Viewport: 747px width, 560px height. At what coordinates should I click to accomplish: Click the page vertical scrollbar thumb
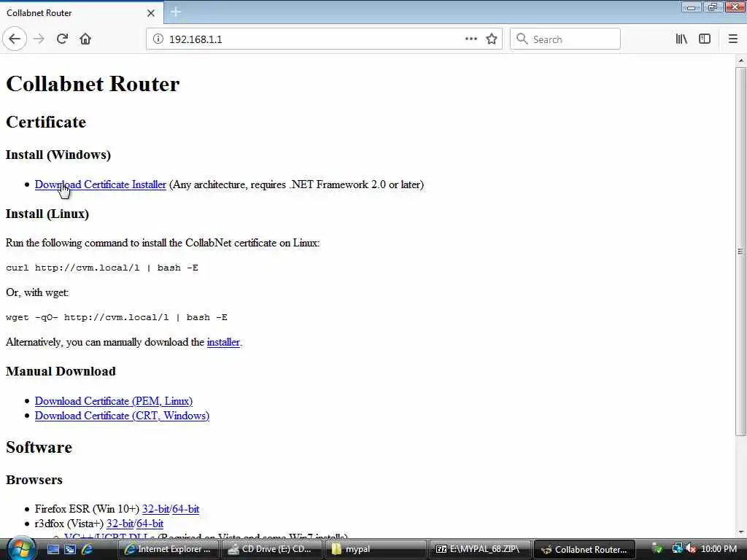[740, 252]
